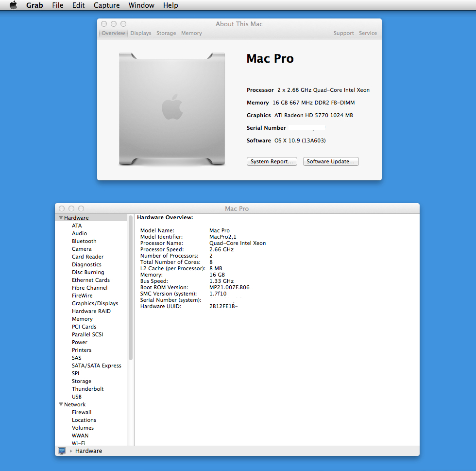Select Printers in the sidebar
This screenshot has width=476, height=471.
pyautogui.click(x=82, y=350)
